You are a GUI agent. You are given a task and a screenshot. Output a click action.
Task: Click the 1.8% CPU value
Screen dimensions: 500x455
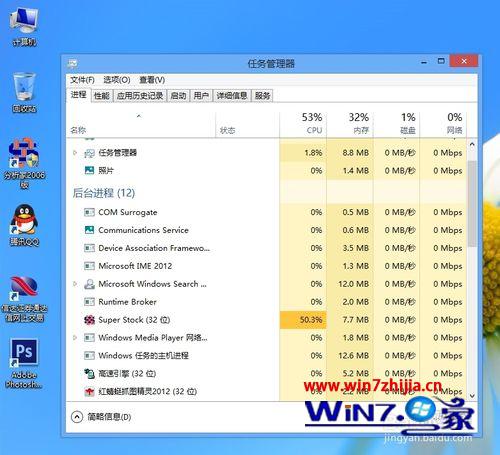pos(313,153)
